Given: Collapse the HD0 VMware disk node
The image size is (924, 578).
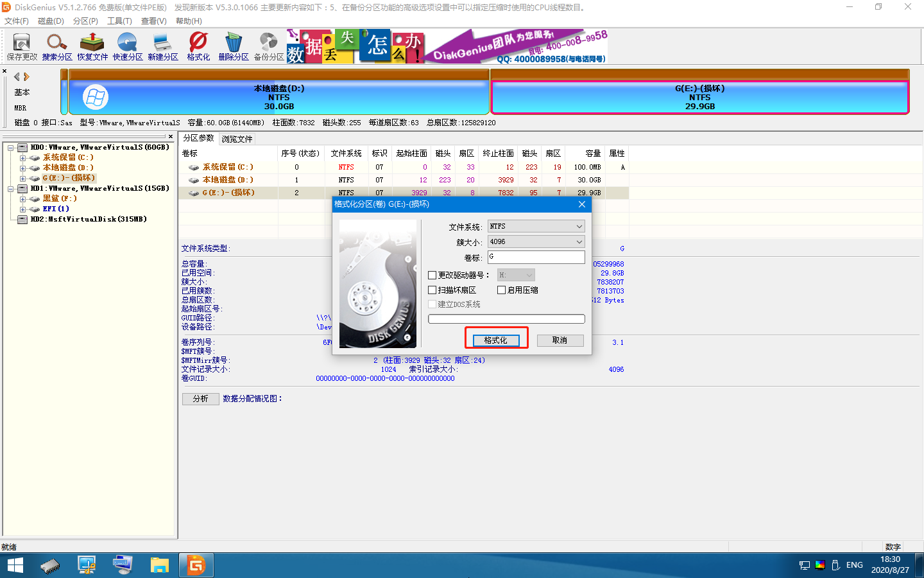Looking at the screenshot, I should (x=11, y=148).
